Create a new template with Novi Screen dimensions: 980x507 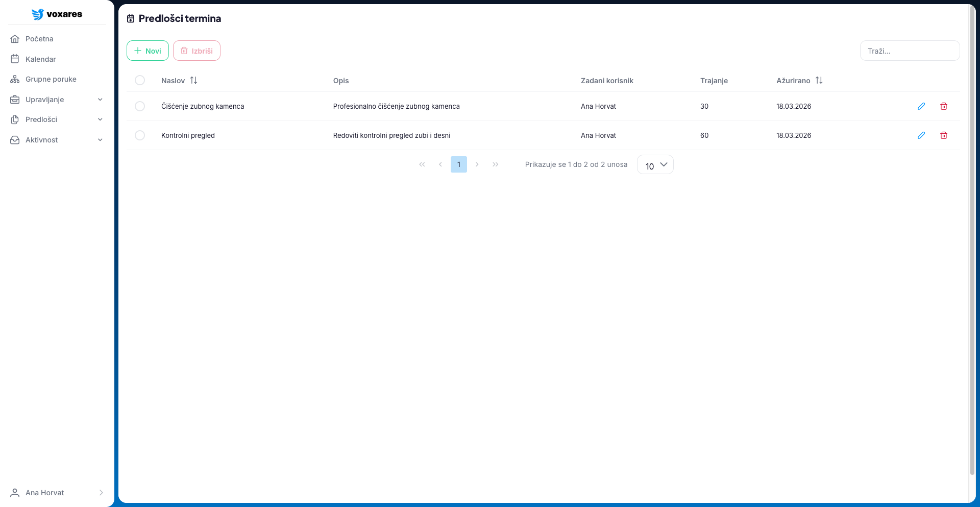[x=148, y=51]
